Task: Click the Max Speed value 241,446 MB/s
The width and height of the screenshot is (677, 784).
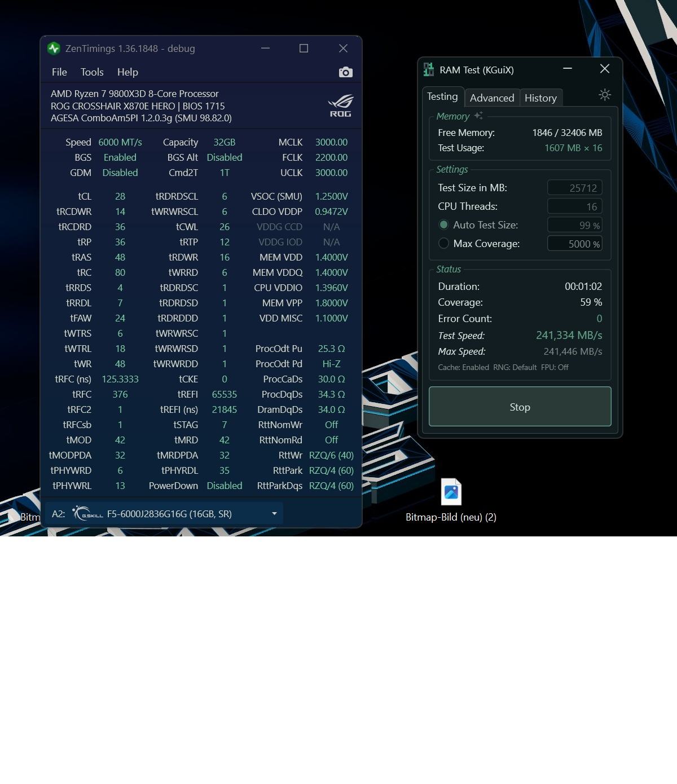Action: tap(573, 351)
